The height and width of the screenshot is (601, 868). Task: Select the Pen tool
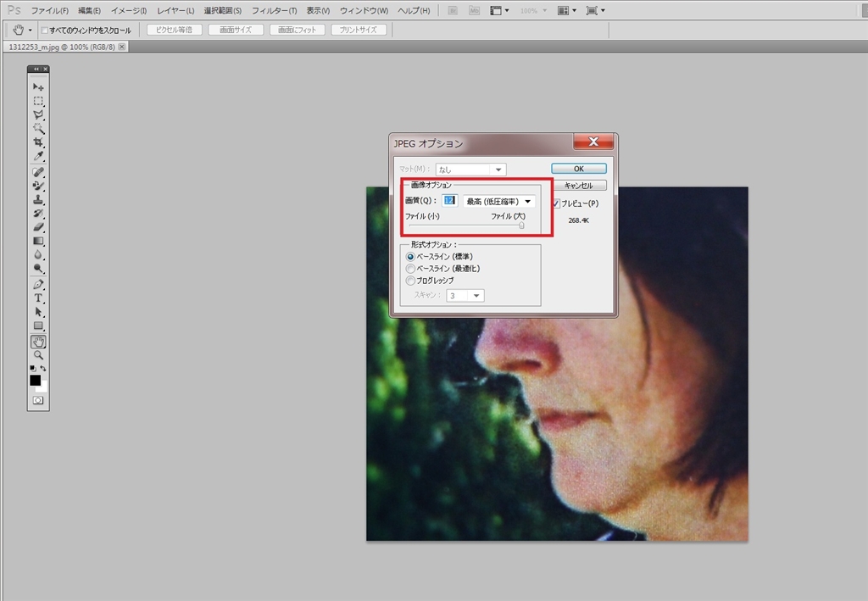click(38, 284)
